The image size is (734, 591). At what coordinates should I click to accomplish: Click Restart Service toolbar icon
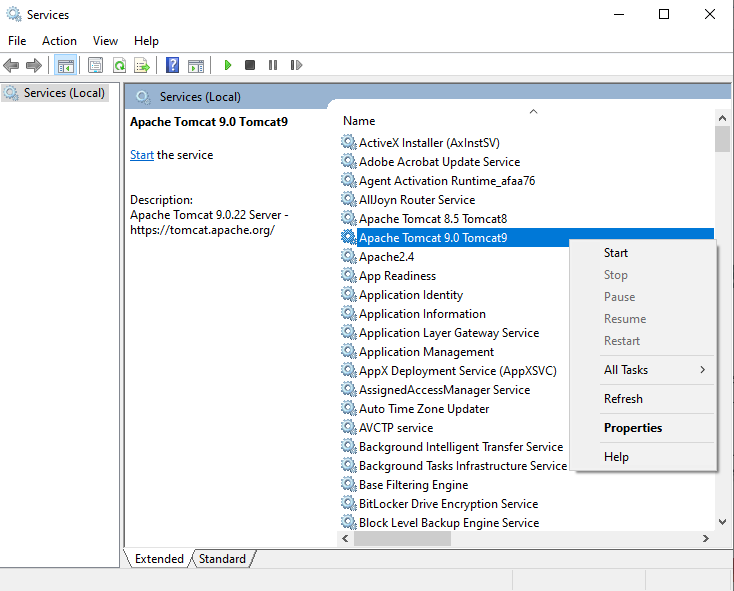tap(296, 65)
